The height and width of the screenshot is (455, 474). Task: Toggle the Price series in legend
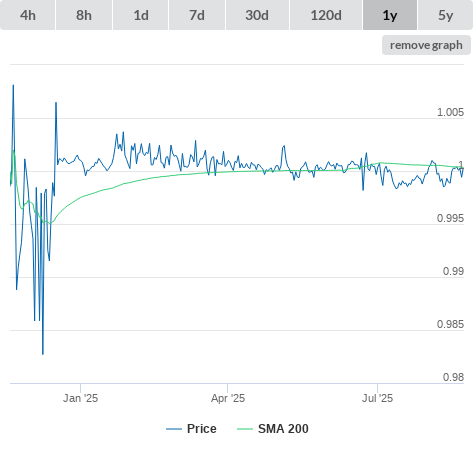191,429
